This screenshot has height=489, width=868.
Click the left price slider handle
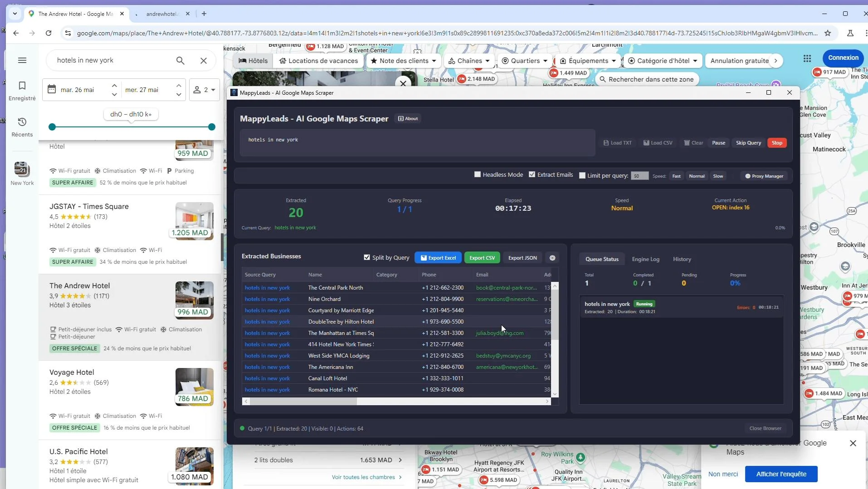52,127
